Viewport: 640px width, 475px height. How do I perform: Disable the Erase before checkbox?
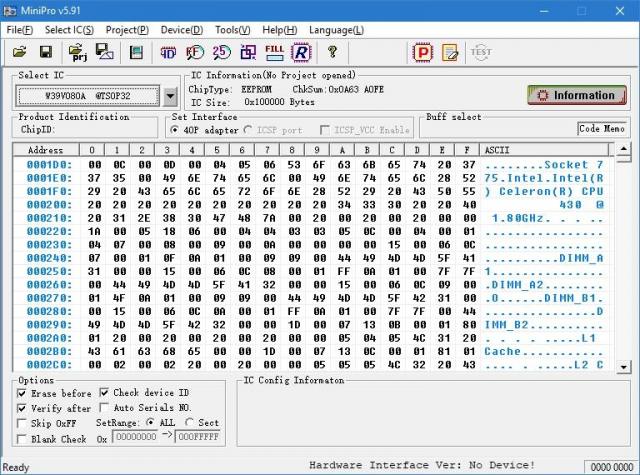tap(23, 393)
